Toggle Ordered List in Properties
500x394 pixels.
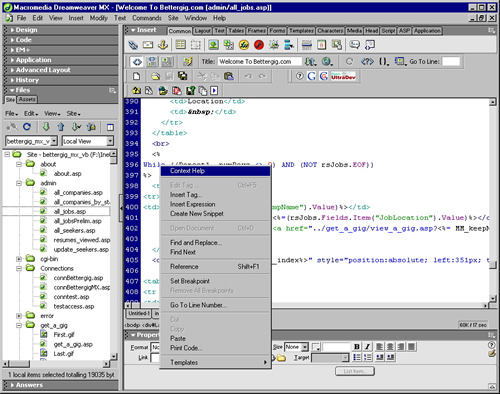point(367,357)
